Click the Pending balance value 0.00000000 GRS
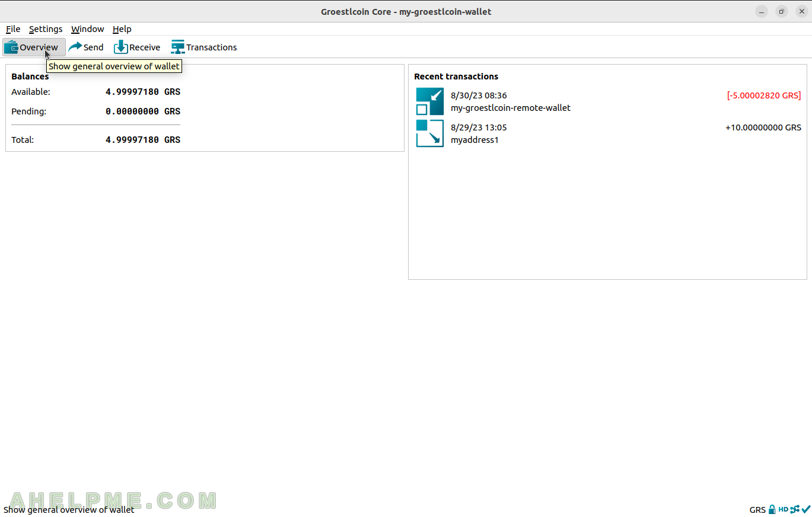 [143, 111]
